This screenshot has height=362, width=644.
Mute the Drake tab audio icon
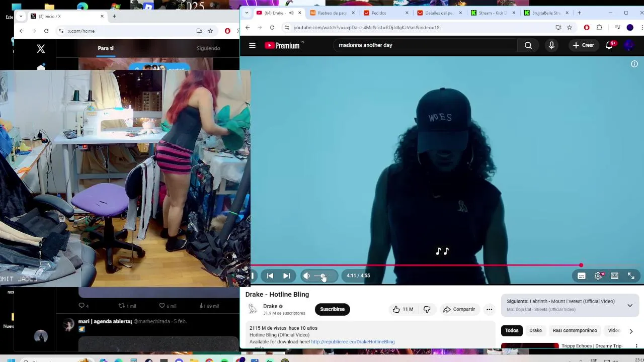pyautogui.click(x=291, y=13)
